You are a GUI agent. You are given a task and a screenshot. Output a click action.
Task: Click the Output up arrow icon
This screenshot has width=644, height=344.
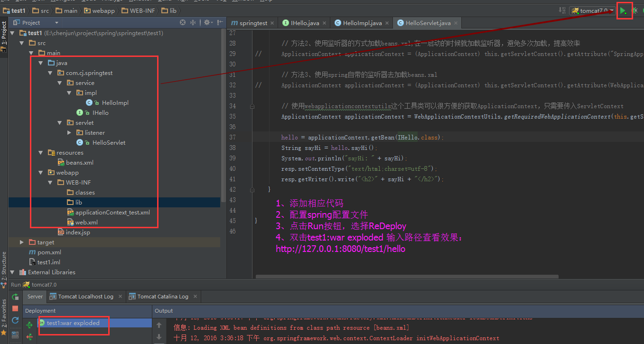159,325
